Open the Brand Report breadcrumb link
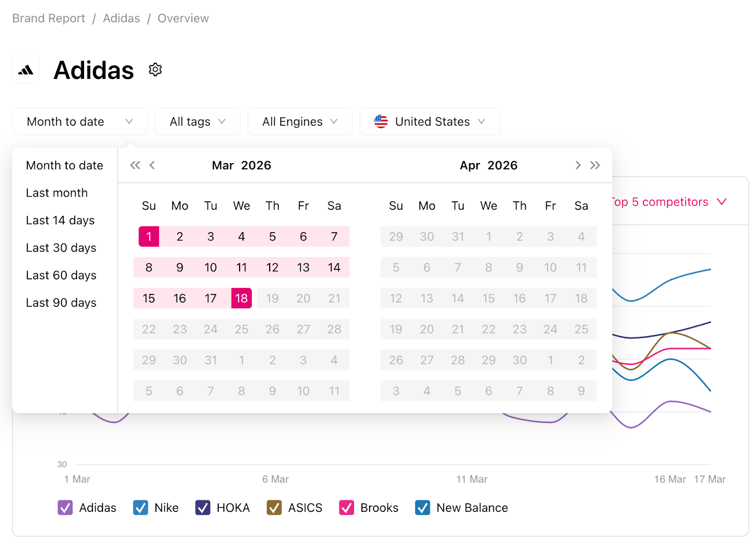The height and width of the screenshot is (544, 756). pyautogui.click(x=49, y=18)
